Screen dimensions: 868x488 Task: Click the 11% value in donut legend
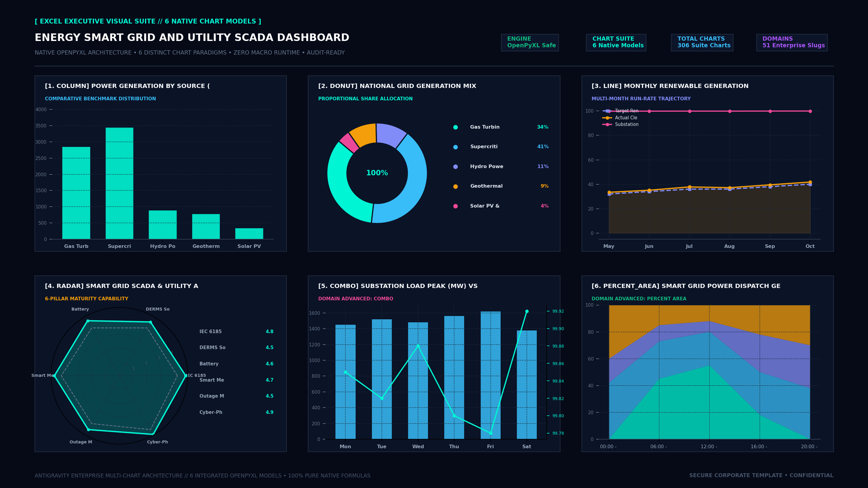click(542, 166)
